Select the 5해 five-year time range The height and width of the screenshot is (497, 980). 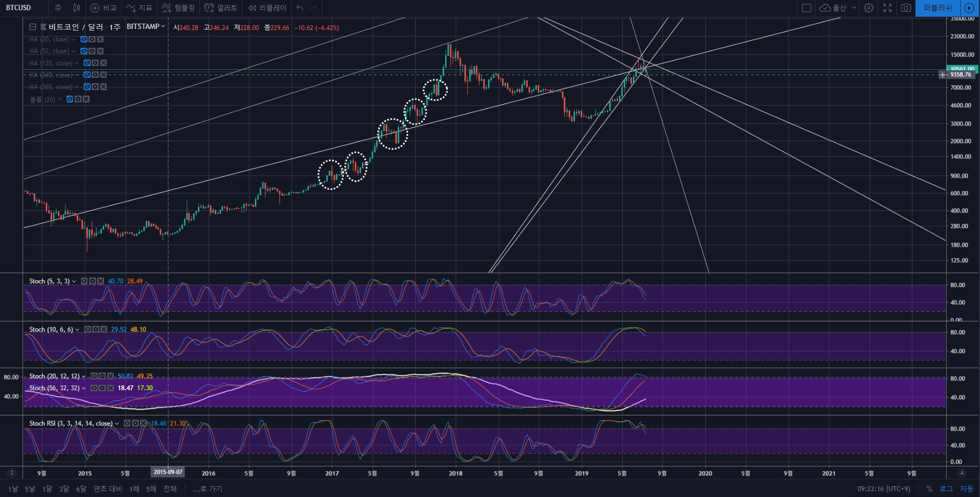(x=151, y=488)
